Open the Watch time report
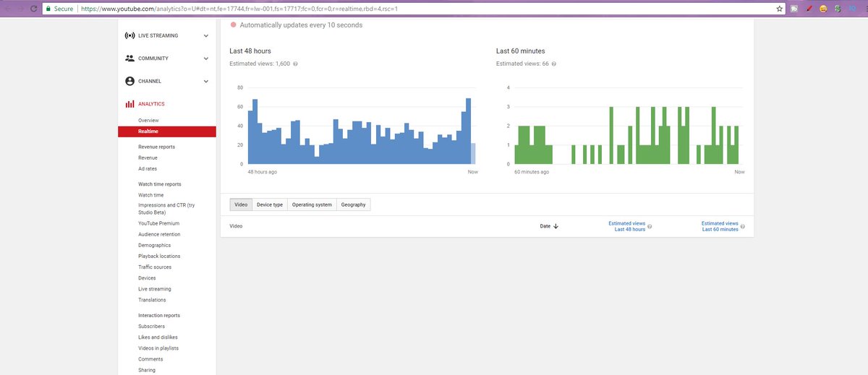Screen dimensions: 868x375 point(150,195)
